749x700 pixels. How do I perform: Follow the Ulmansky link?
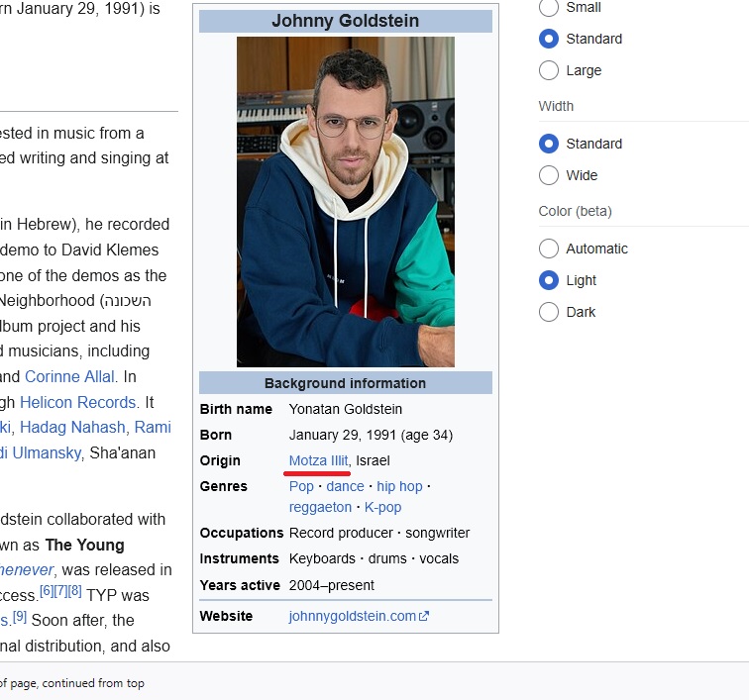coord(47,452)
